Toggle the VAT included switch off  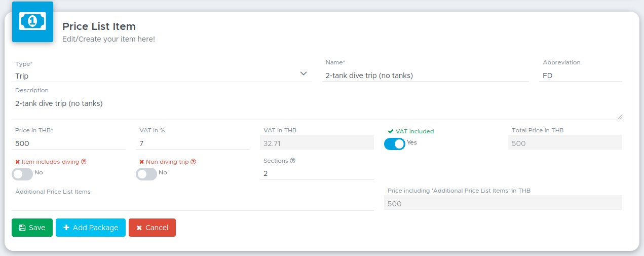pos(395,144)
